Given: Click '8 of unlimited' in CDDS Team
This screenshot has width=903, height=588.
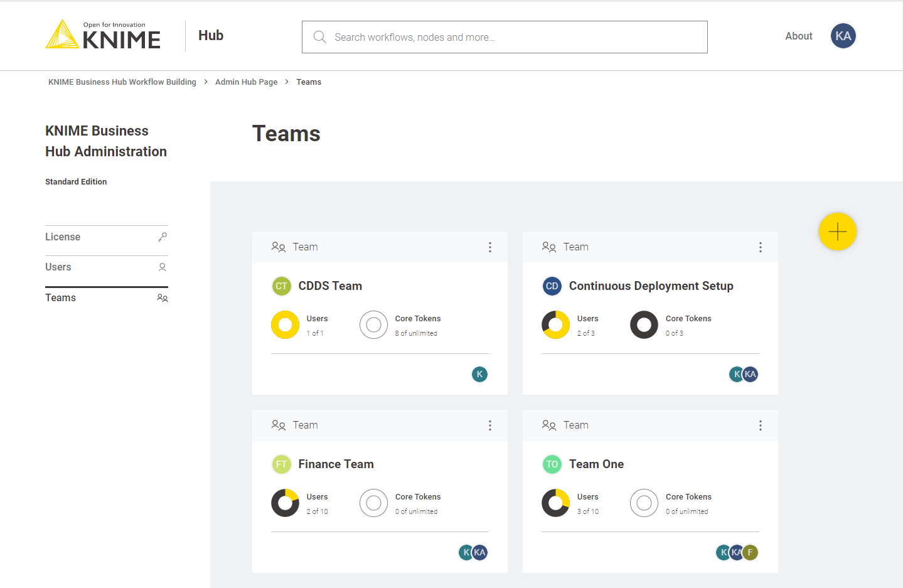Looking at the screenshot, I should 416,334.
